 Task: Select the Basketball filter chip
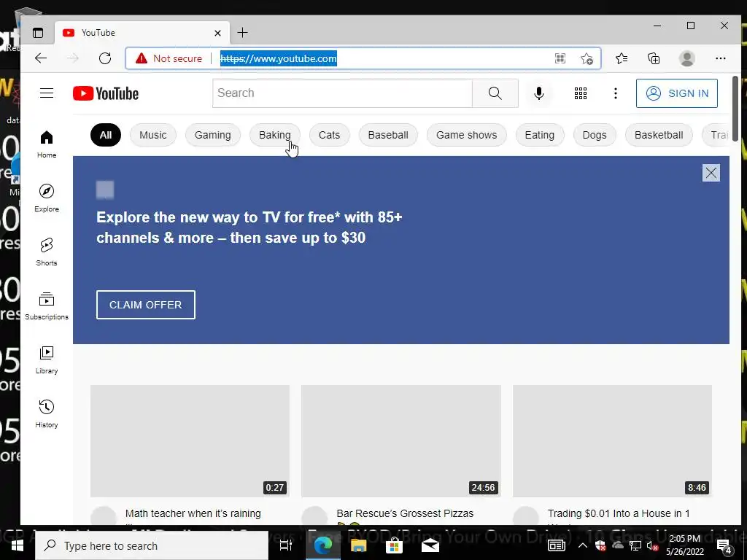point(659,135)
